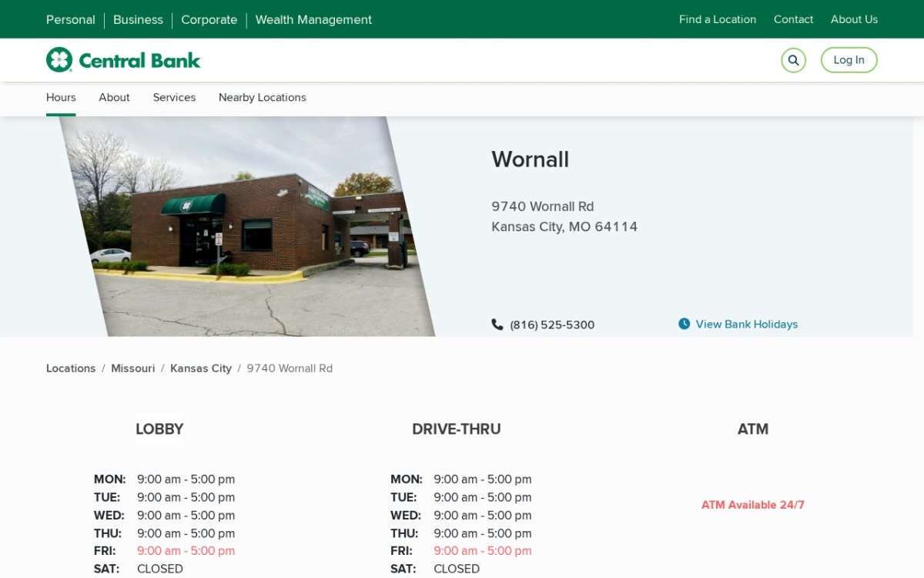Select the 9740 Wornall Rd address line

coord(543,207)
